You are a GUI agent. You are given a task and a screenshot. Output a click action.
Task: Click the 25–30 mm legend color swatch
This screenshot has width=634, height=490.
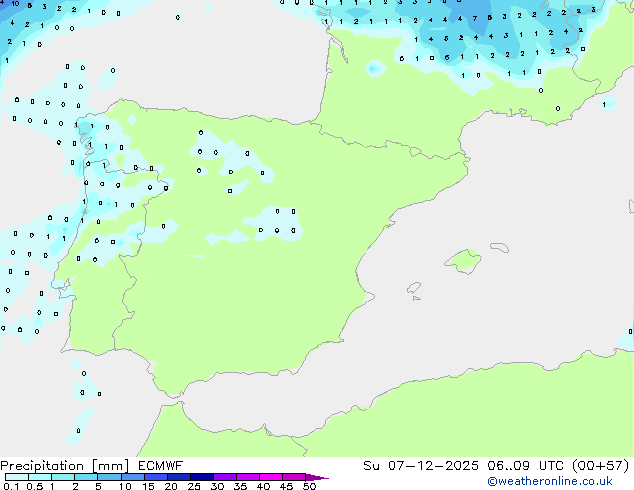(202, 477)
